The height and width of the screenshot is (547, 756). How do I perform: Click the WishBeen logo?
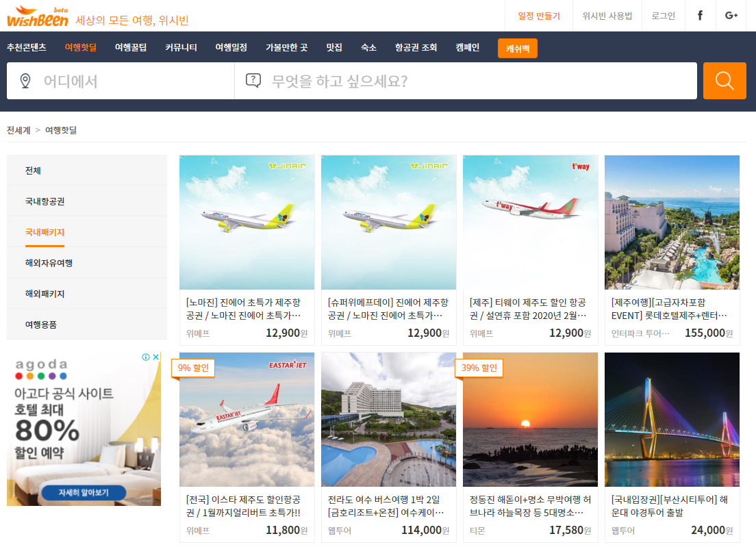[x=38, y=17]
